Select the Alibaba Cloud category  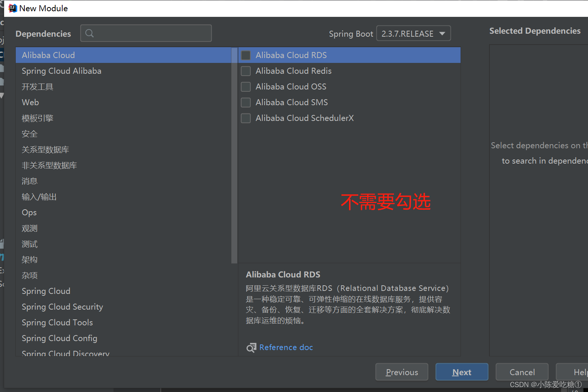click(x=124, y=55)
